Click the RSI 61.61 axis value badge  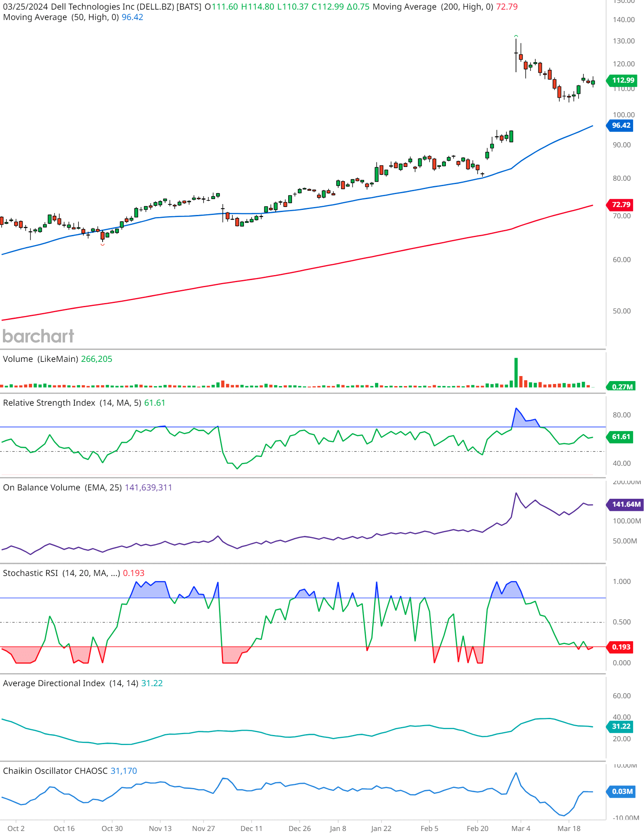620,437
